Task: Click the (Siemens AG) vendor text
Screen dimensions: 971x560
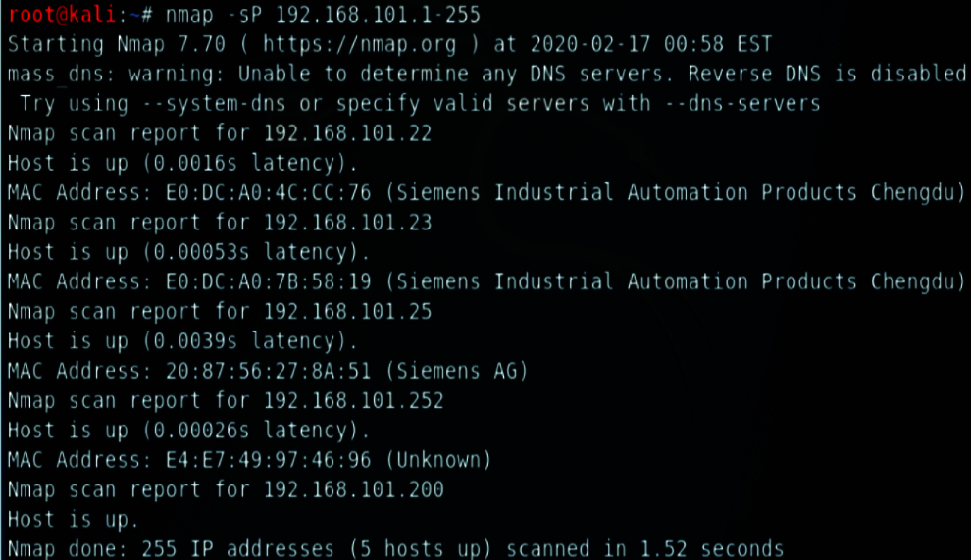Action: 456,370
